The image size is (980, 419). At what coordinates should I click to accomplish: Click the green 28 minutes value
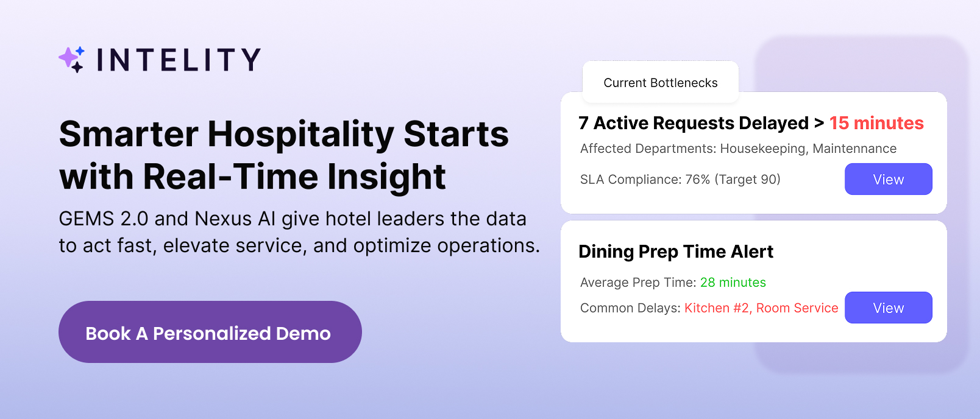tap(733, 283)
